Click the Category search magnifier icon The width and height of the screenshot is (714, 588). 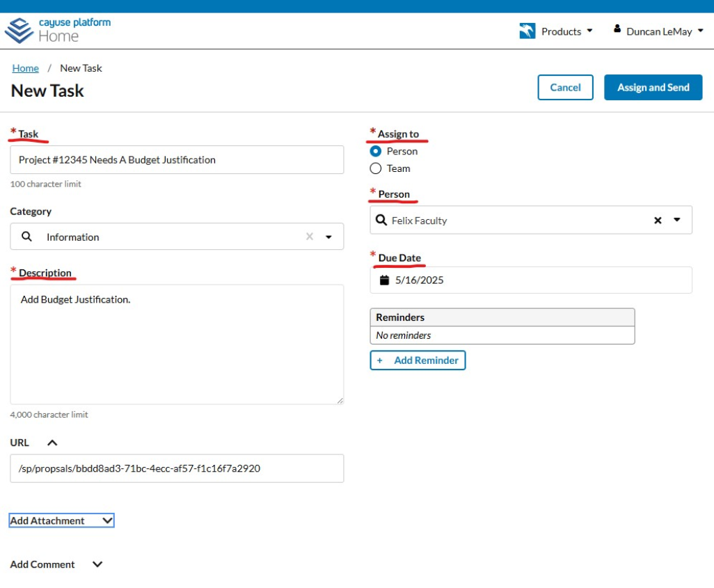pos(27,237)
